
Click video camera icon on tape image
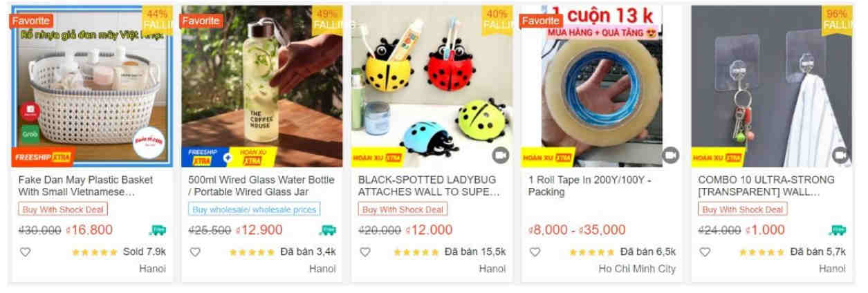pos(670,155)
